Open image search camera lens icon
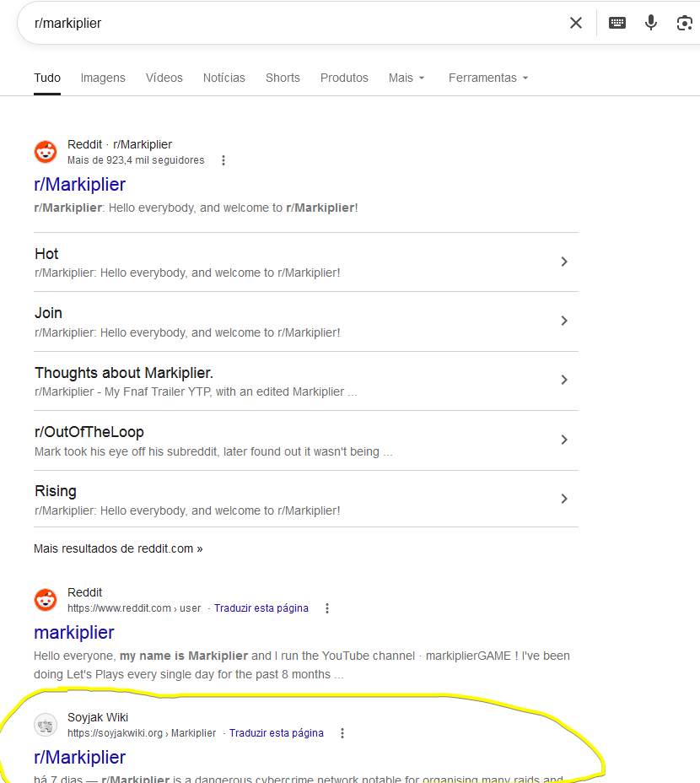Screen dimensions: 700x783 685,23
